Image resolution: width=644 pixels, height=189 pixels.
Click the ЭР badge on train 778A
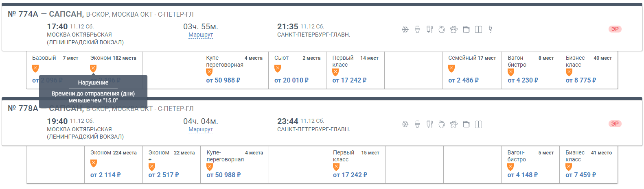coord(615,124)
